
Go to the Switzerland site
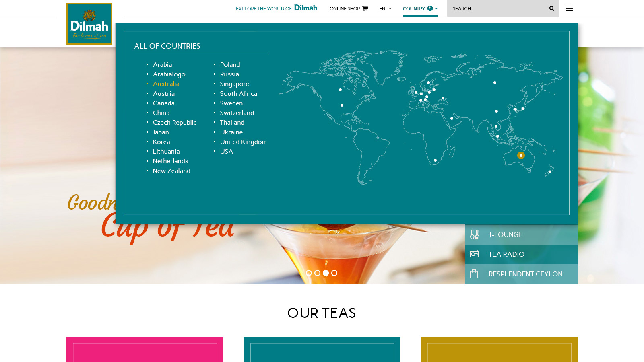coord(237,113)
